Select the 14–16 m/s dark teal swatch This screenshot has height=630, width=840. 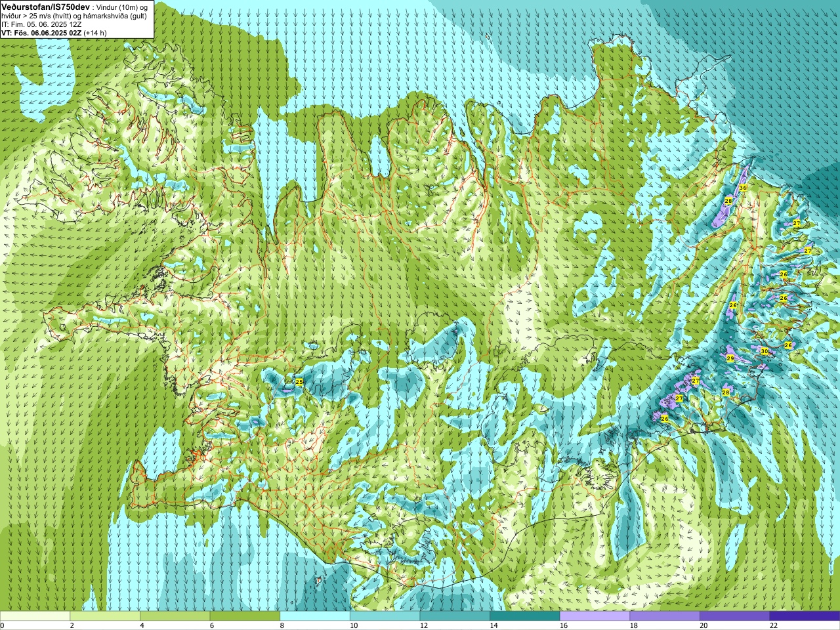tap(525, 616)
